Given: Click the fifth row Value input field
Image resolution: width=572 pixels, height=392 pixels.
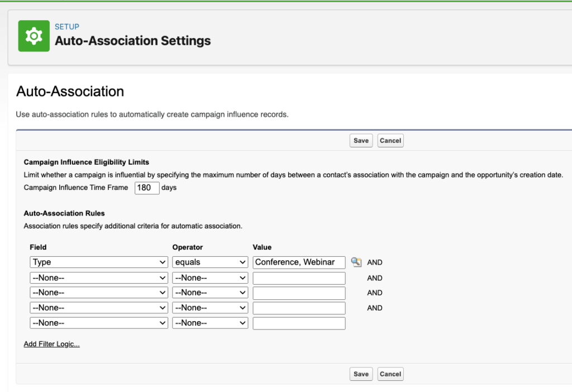Looking at the screenshot, I should [x=299, y=323].
